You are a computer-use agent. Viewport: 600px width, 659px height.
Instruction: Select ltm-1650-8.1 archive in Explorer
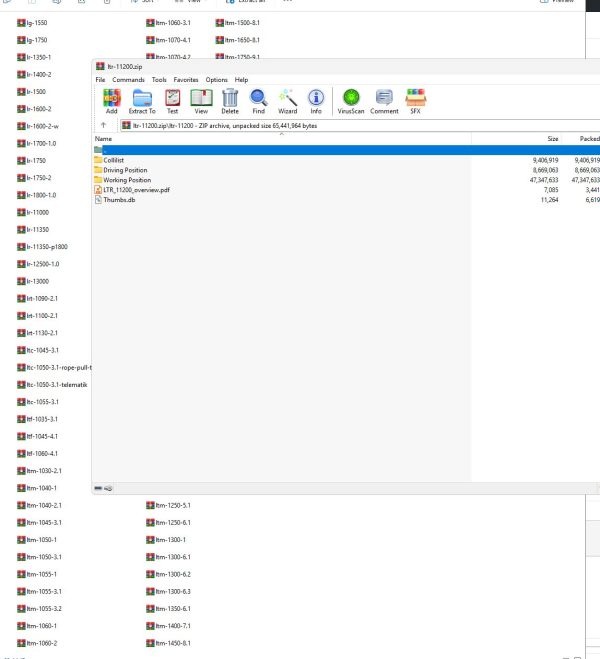click(238, 40)
